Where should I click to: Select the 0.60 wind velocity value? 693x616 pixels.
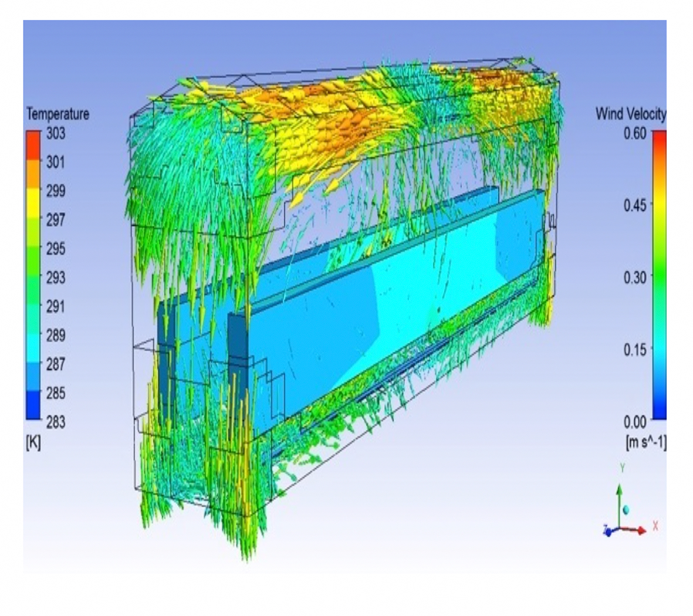click(634, 133)
